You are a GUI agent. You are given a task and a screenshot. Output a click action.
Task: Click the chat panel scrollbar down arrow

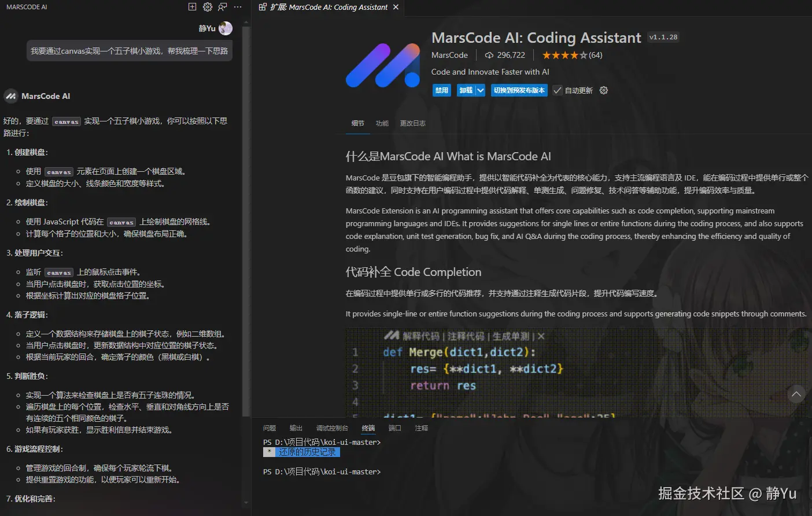pyautogui.click(x=246, y=502)
